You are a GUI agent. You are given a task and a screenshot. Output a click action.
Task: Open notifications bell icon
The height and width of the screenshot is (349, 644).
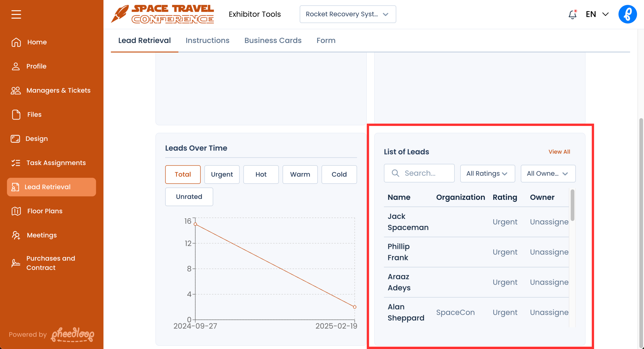point(572,14)
